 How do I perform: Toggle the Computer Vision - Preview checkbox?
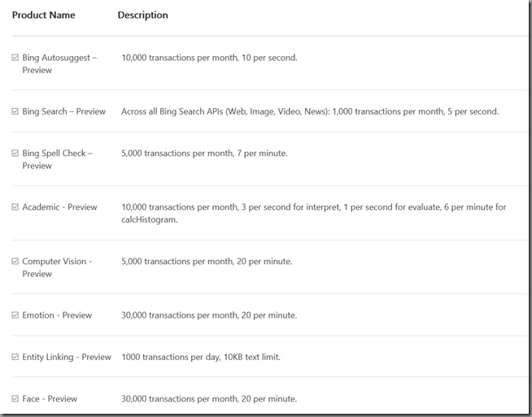pos(15,261)
